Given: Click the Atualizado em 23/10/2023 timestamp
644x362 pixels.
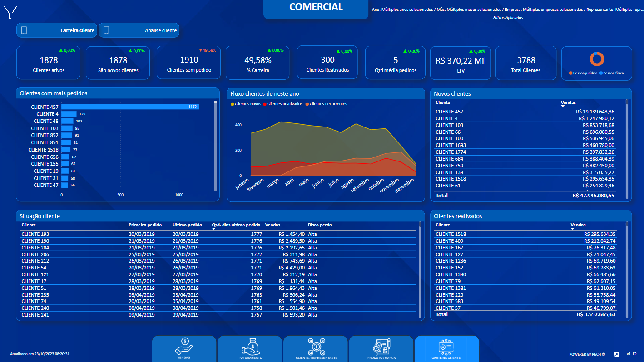Looking at the screenshot, I should click(40, 354).
